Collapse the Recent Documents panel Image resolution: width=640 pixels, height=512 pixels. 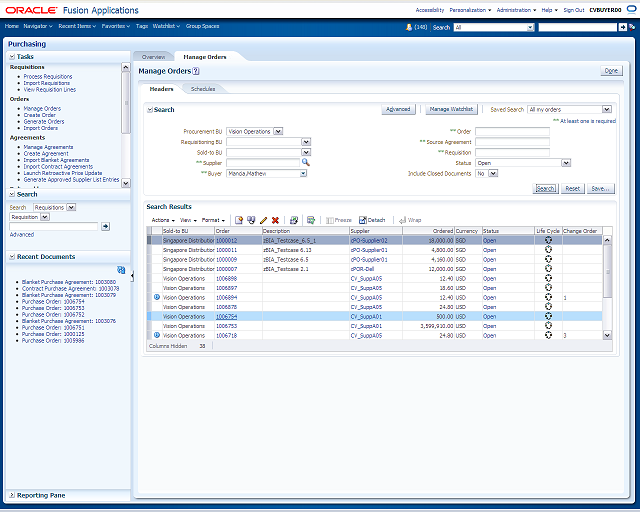(12, 257)
